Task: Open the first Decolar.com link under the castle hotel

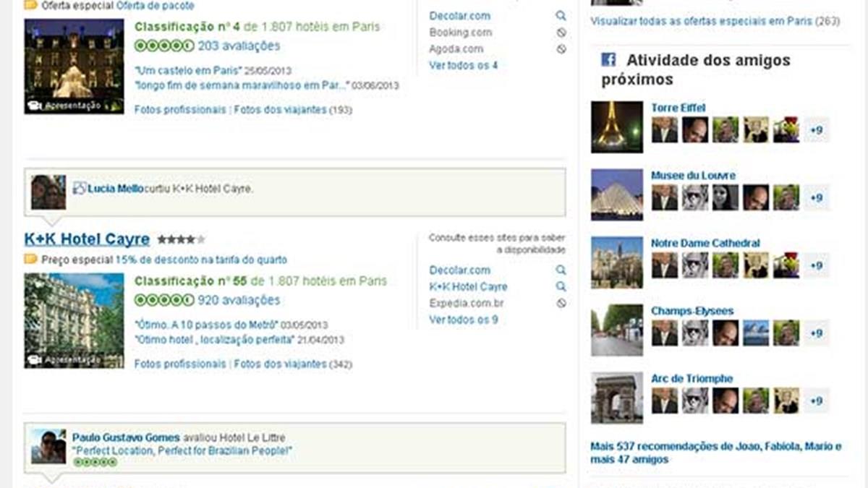Action: pos(459,16)
